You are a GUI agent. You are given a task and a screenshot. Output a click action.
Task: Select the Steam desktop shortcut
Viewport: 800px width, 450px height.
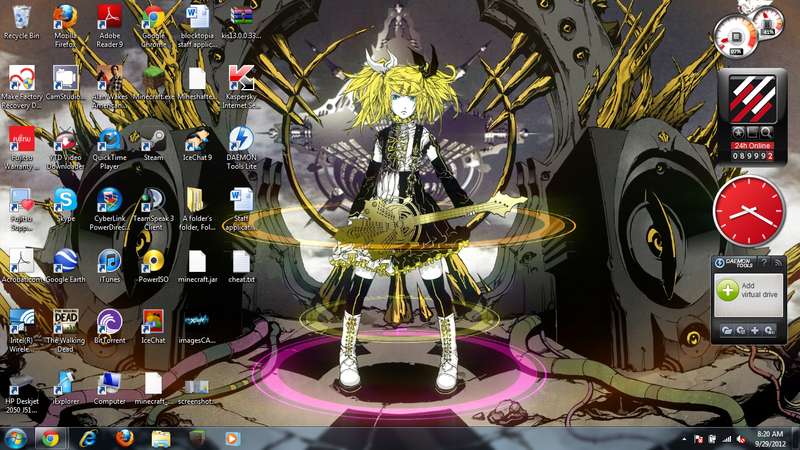click(153, 144)
